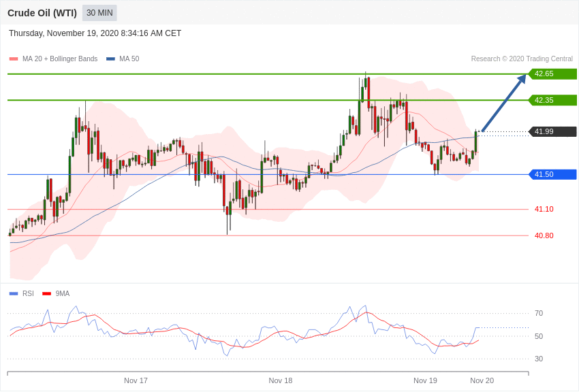The height and width of the screenshot is (392, 579).
Task: Click the 42.65 resistance price tag
Action: [x=553, y=73]
